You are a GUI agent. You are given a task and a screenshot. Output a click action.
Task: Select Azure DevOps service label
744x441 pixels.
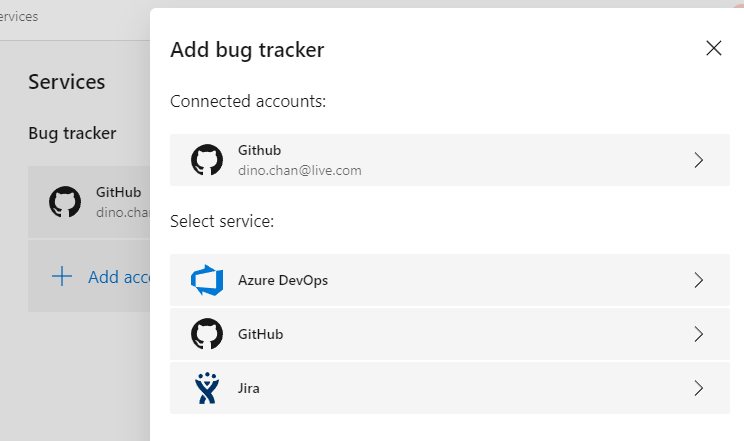[x=283, y=280]
